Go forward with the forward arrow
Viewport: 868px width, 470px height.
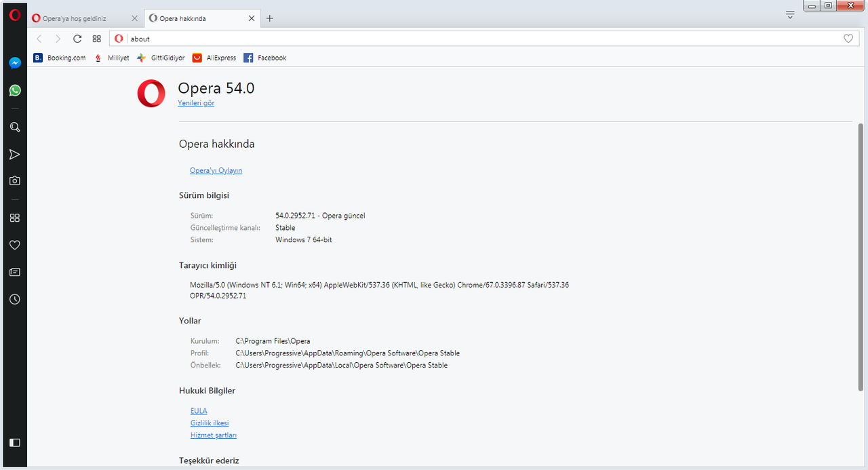pyautogui.click(x=58, y=39)
